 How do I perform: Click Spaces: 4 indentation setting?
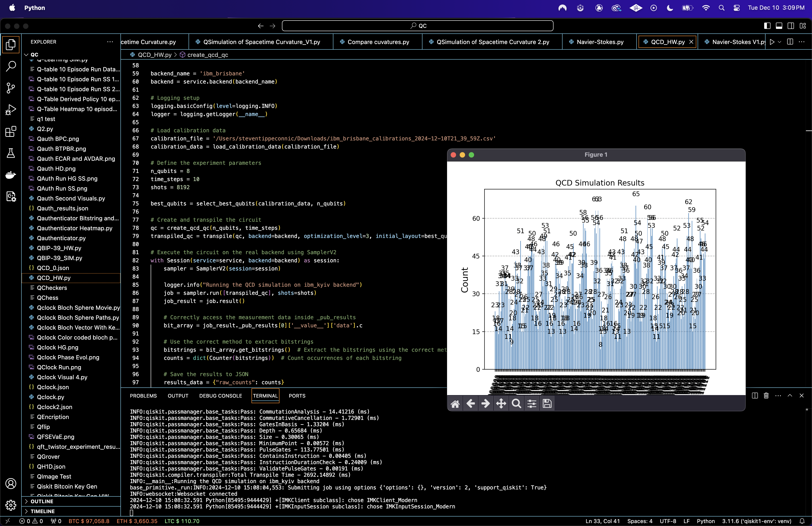640,521
